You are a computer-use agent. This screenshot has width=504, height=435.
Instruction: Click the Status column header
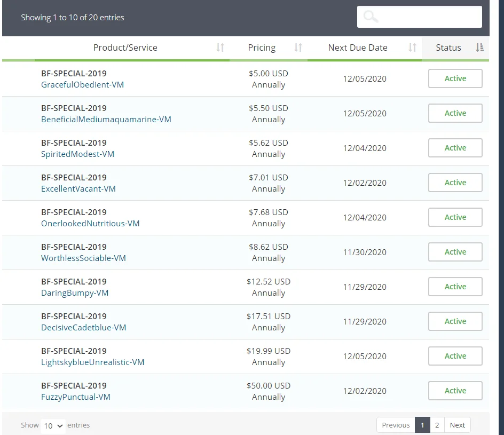[455, 48]
